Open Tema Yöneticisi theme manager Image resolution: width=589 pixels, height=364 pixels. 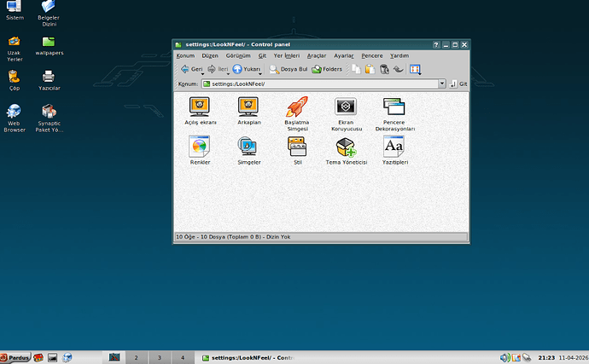346,147
